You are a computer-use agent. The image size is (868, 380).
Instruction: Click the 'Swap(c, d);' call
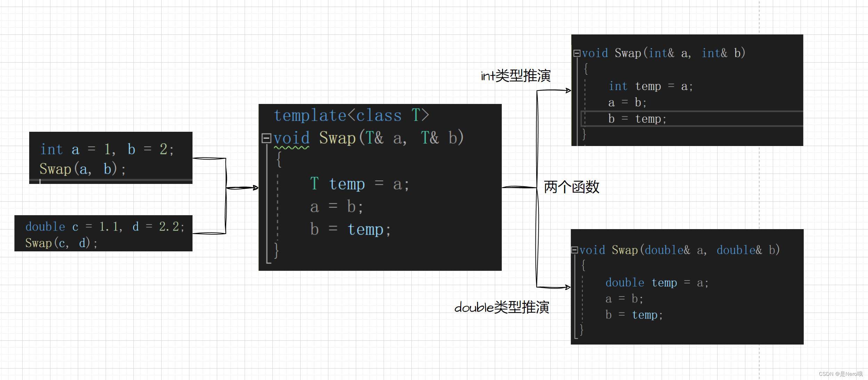tap(61, 243)
